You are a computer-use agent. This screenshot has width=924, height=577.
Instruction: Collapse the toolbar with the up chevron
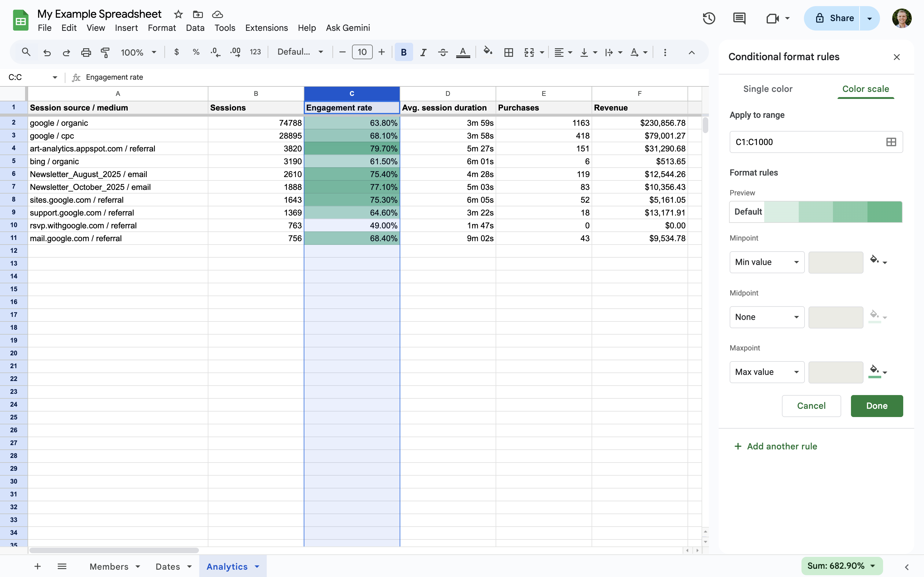pos(691,52)
